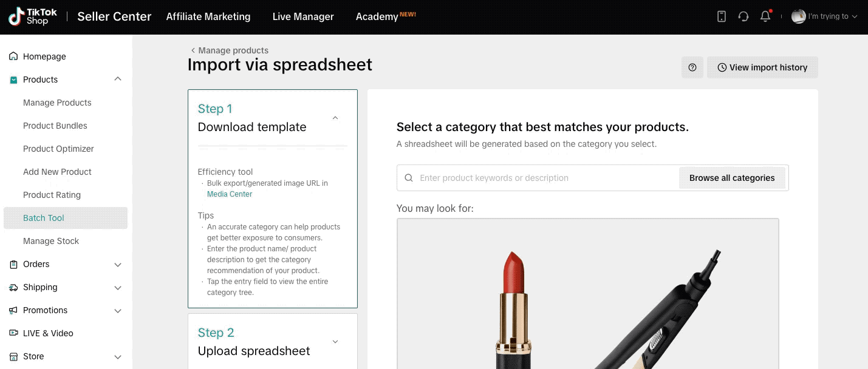The image size is (868, 369).
Task: Open the Media Center link
Action: (230, 194)
